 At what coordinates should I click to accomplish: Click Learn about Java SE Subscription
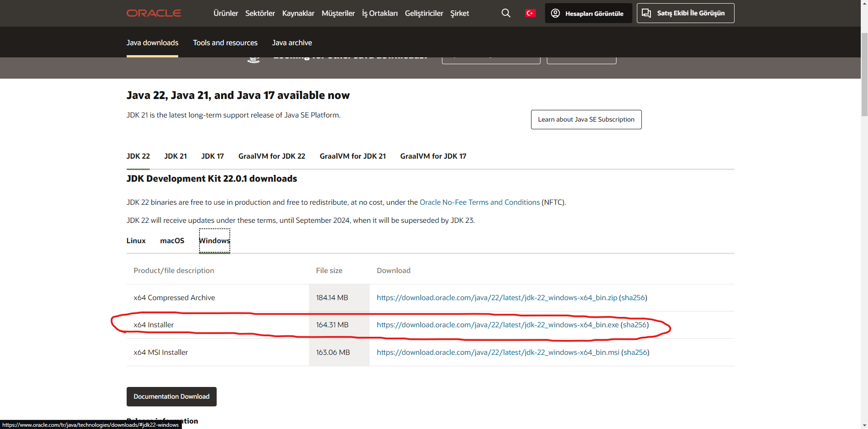tap(586, 119)
